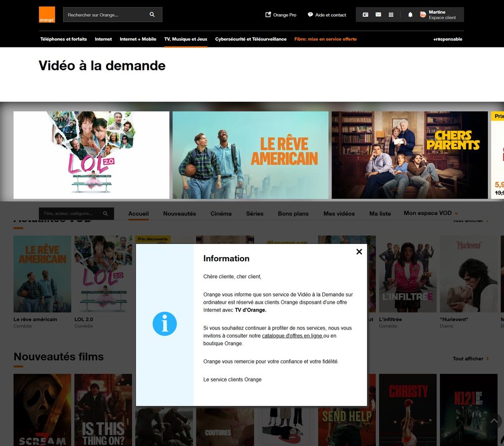Image resolution: width=504 pixels, height=446 pixels.
Task: Open the wallet card icon in header
Action: pyautogui.click(x=365, y=15)
